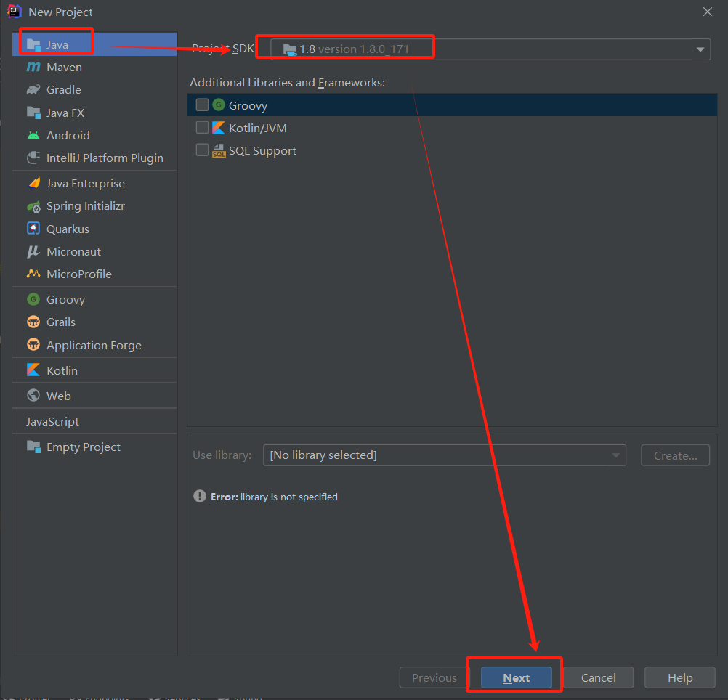728x700 pixels.
Task: Expand the Use library selector
Action: pyautogui.click(x=616, y=455)
